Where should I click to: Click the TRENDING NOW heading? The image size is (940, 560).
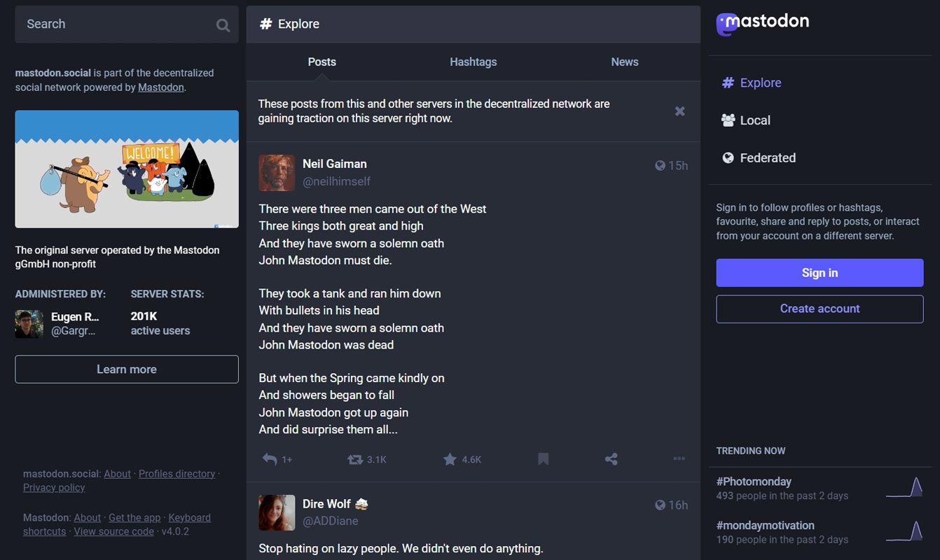[751, 451]
